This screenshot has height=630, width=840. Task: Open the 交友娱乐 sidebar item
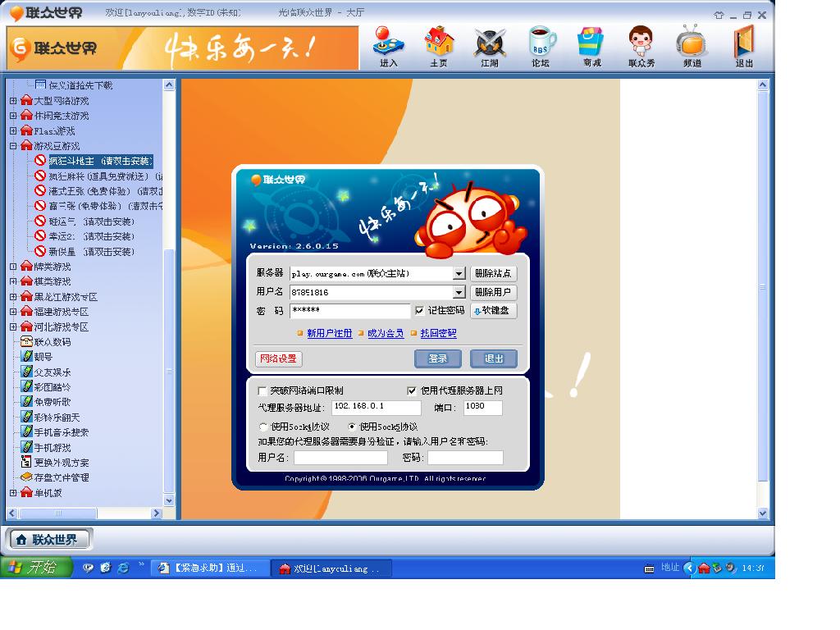click(52, 372)
